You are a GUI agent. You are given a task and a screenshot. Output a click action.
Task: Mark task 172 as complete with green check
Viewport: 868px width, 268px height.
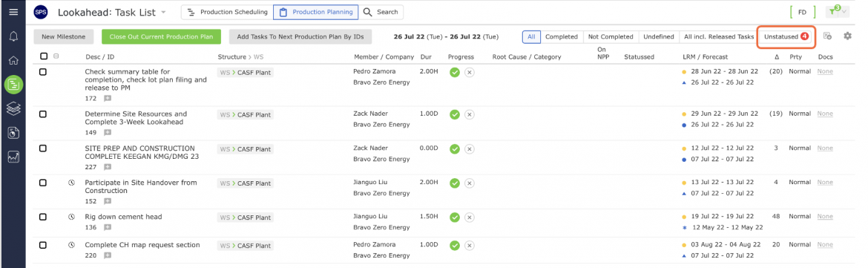click(455, 73)
